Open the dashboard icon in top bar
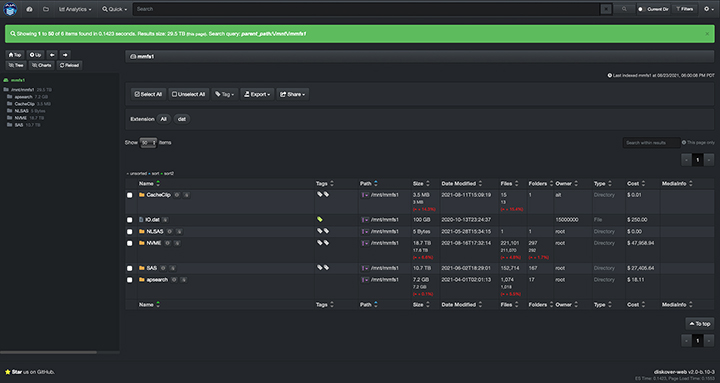 click(x=29, y=9)
